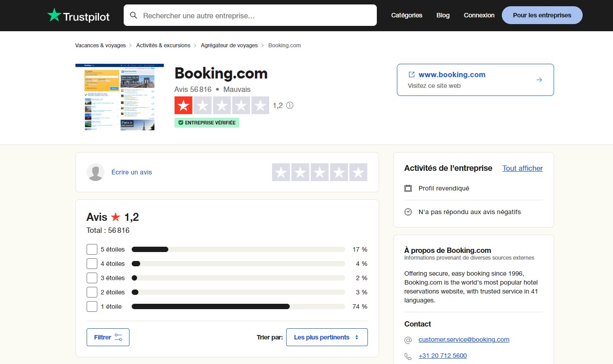Click the Booking.com breadcrumb text
613x364 pixels.
[x=284, y=45]
